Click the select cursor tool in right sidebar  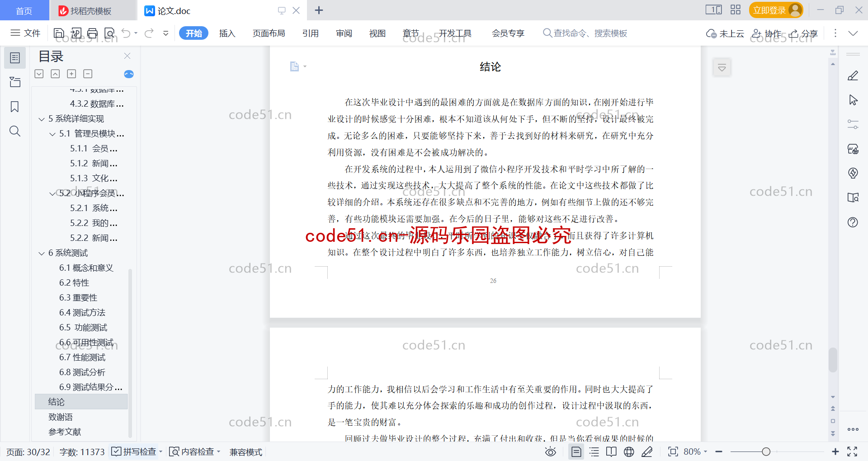coord(853,100)
